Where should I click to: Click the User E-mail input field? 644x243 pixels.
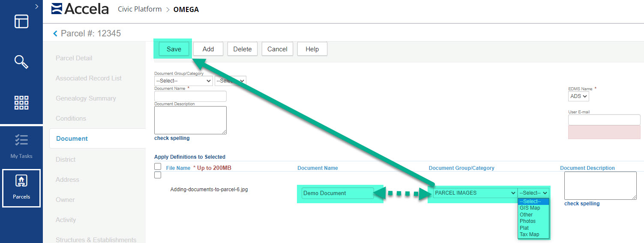(x=604, y=120)
